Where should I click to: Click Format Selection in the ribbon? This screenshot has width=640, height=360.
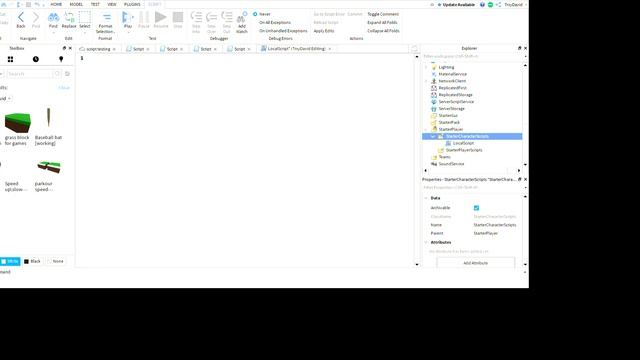point(106,23)
